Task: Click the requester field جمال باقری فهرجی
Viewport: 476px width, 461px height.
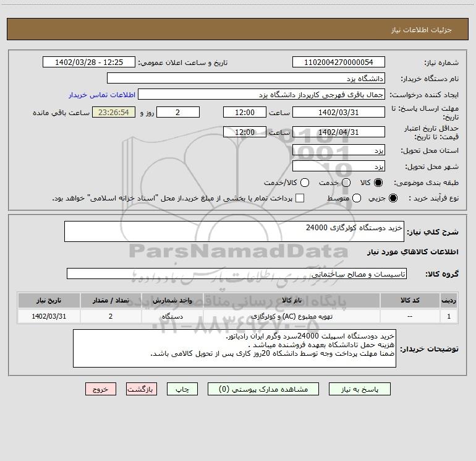Action: point(261,95)
